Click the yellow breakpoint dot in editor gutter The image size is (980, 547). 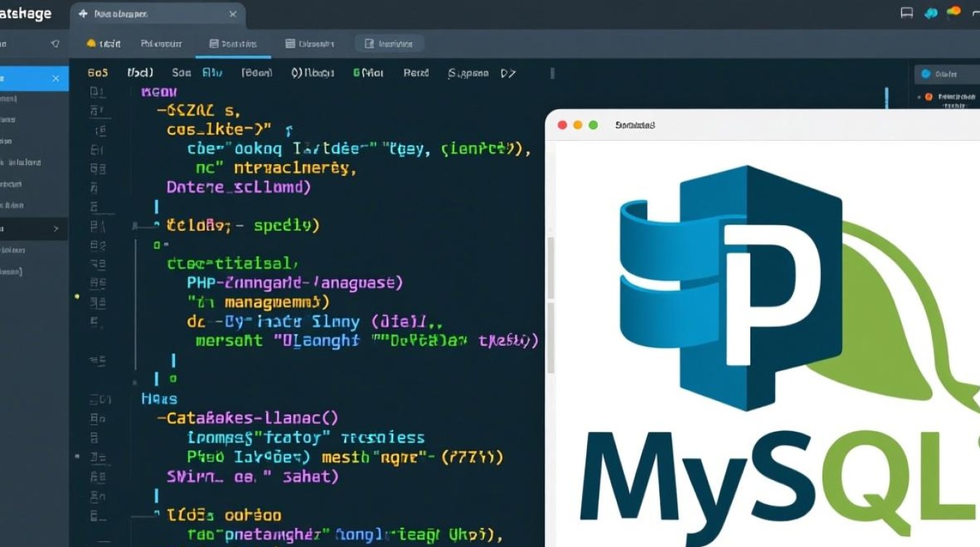click(77, 297)
